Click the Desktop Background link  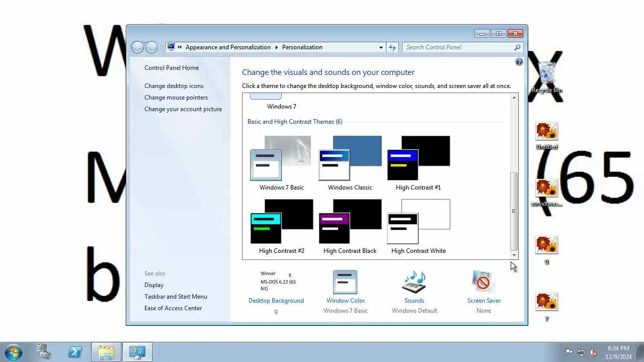(x=276, y=301)
